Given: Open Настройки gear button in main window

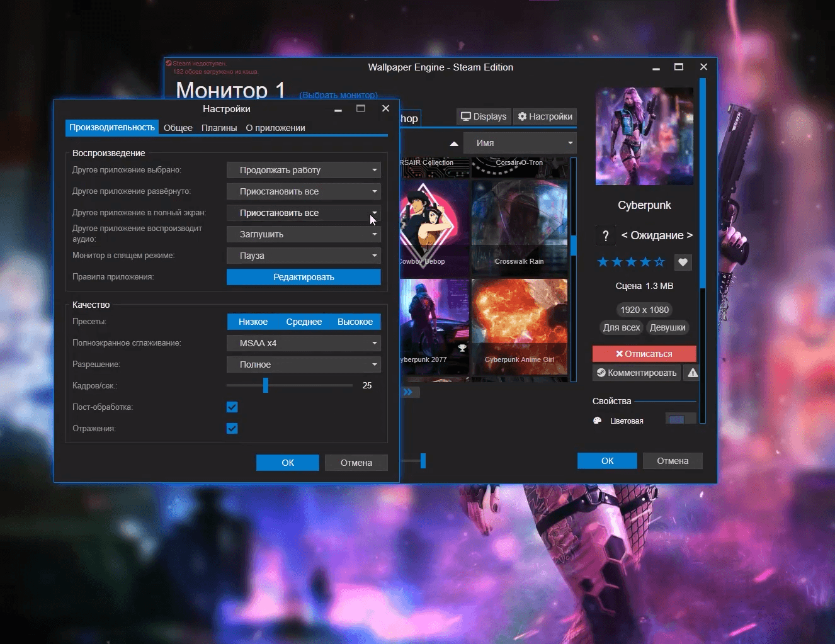Looking at the screenshot, I should click(545, 116).
